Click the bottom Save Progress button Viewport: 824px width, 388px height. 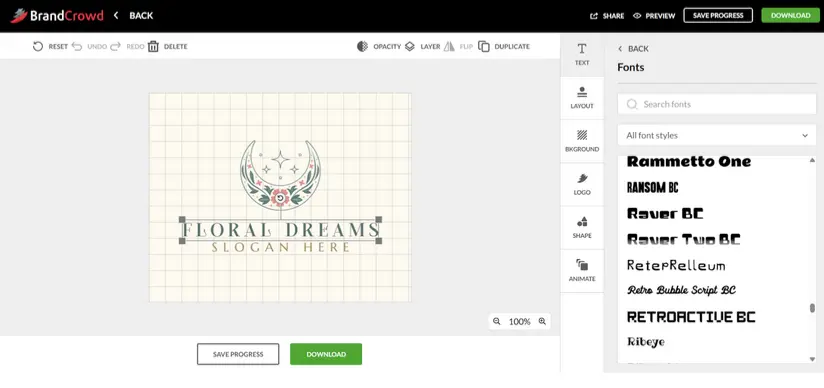238,354
